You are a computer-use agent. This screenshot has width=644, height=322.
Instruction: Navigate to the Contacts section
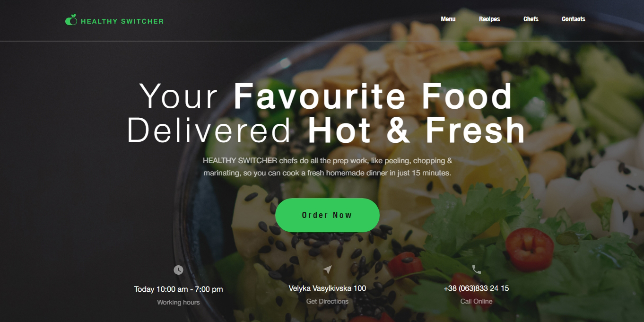click(x=574, y=19)
